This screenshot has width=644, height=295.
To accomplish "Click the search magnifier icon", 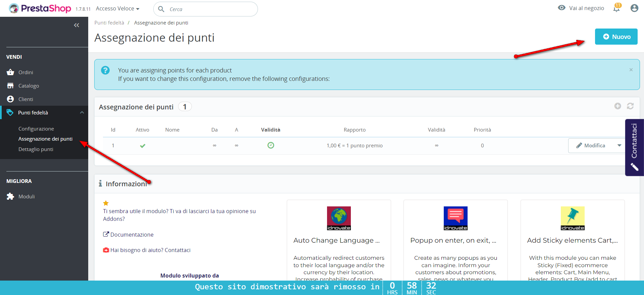I will point(161,9).
